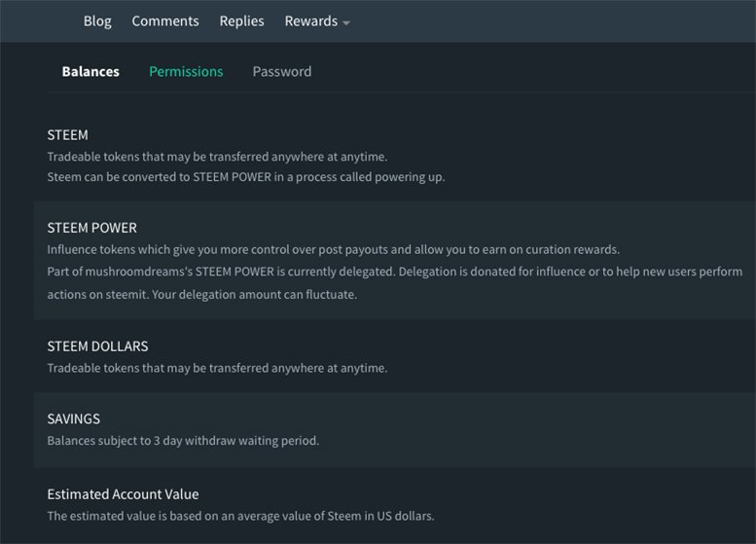Click the Estimated Account Value heading
Screen dimensions: 756x544
123,493
